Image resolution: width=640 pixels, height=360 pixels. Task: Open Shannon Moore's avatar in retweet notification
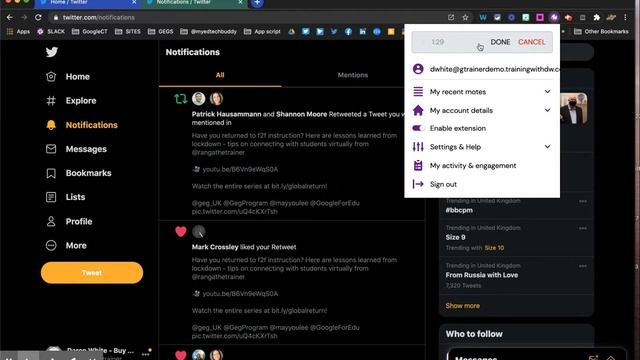tap(216, 98)
